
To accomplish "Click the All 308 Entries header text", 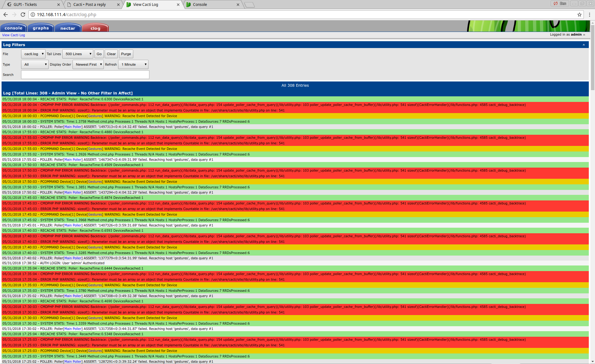I will pyautogui.click(x=295, y=86).
